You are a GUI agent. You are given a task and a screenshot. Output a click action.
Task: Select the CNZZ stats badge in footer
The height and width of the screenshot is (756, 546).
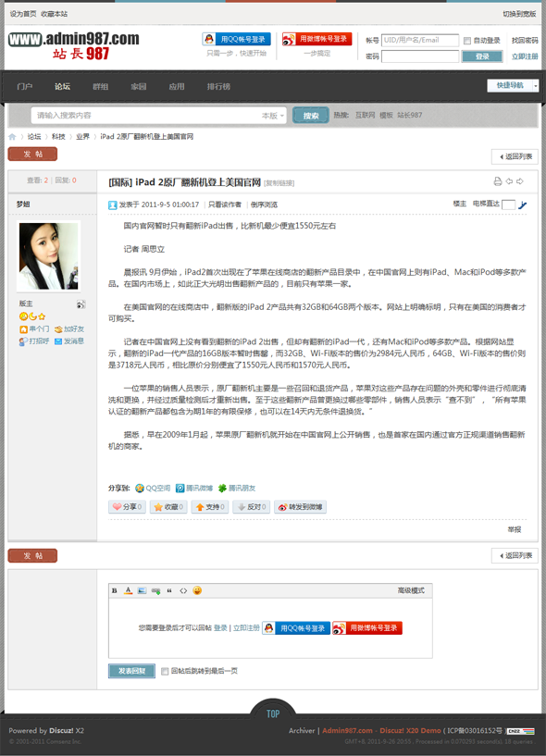coord(521,731)
